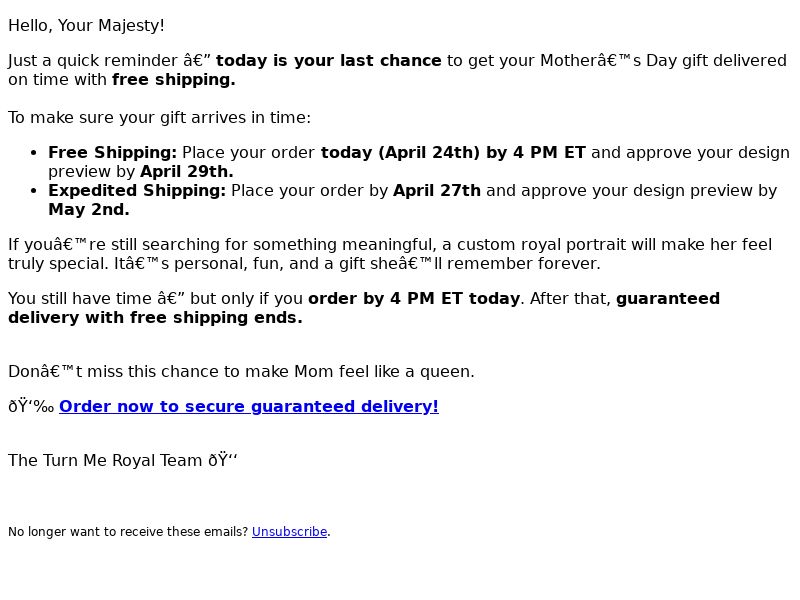
Task: Click 'No longer want to receive these emails?' text
Action: click(x=128, y=532)
